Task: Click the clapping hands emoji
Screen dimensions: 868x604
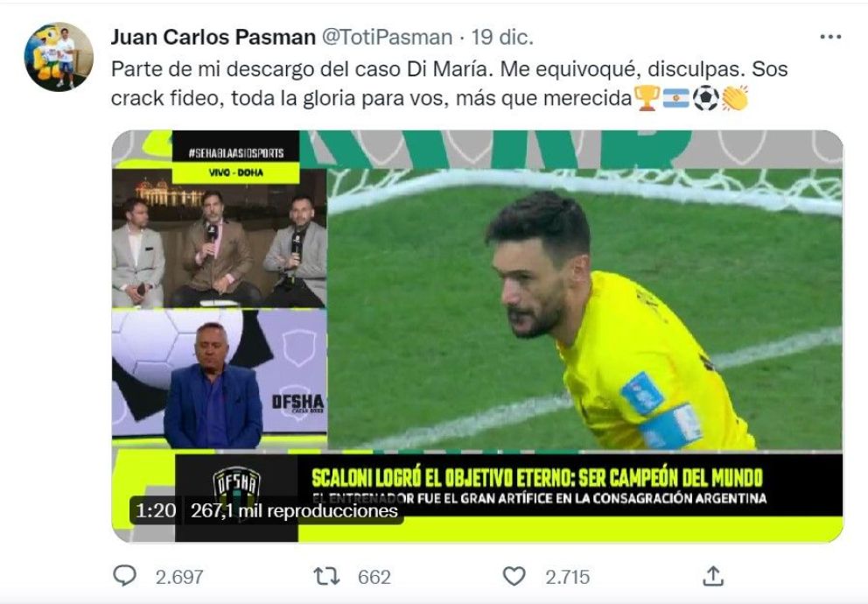Action: click(735, 98)
